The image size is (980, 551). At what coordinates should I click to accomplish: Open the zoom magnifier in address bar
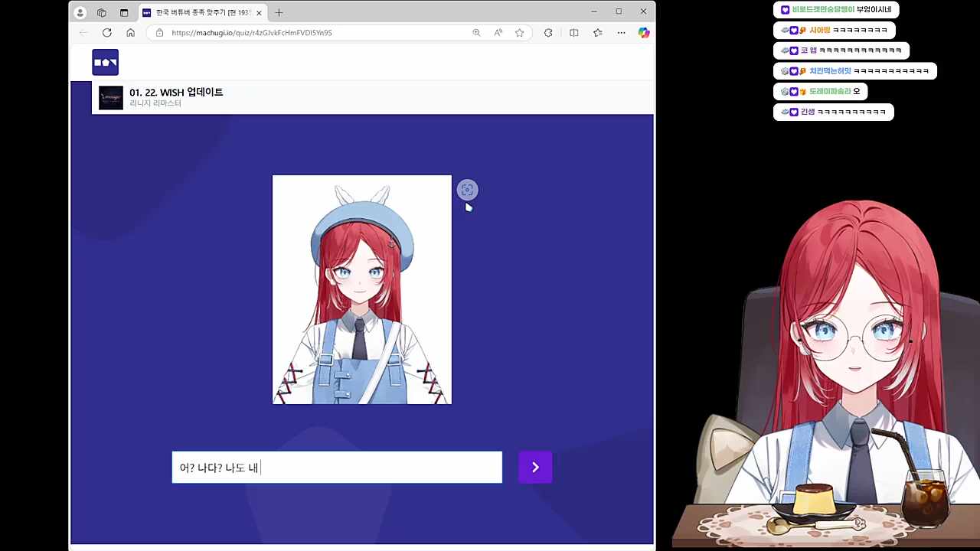476,33
